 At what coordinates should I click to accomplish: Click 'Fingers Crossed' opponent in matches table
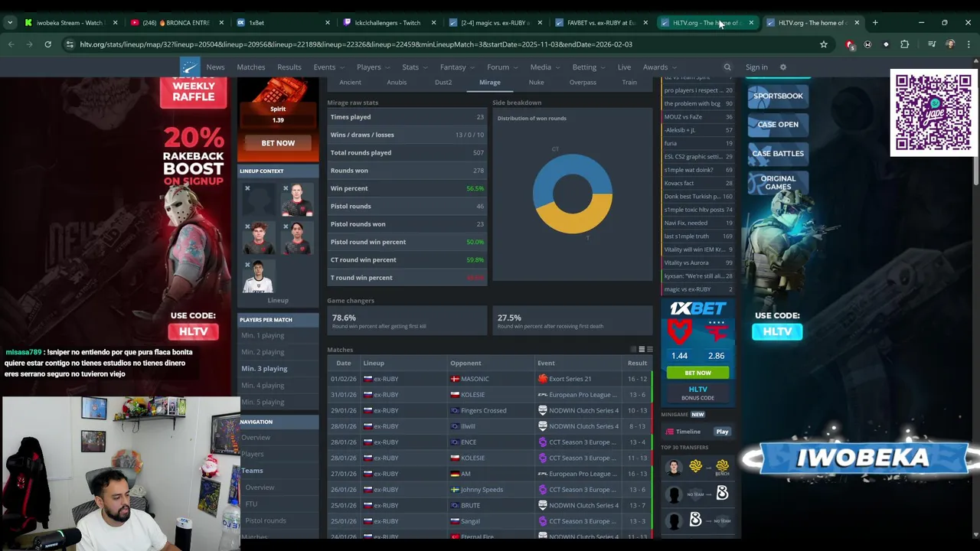pyautogui.click(x=483, y=411)
